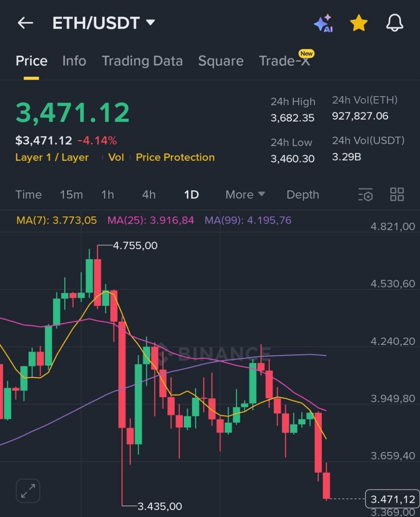Open the AI sparkle assistant icon

323,23
